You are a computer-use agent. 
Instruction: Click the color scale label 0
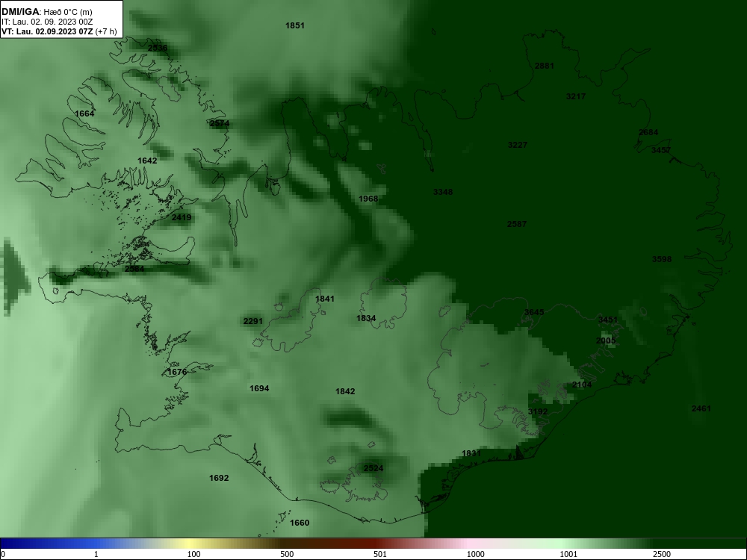click(x=3, y=555)
